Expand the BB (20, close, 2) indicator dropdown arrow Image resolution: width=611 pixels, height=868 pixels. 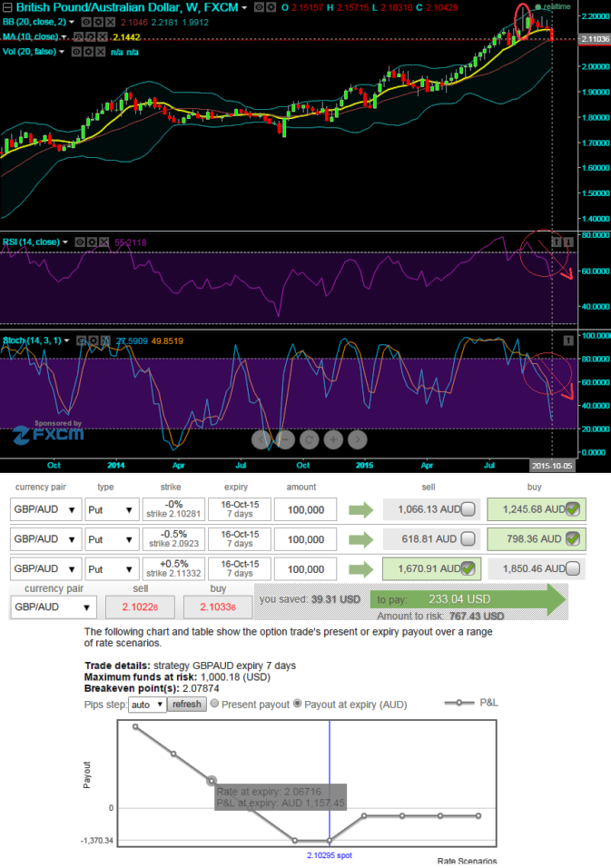[x=72, y=22]
